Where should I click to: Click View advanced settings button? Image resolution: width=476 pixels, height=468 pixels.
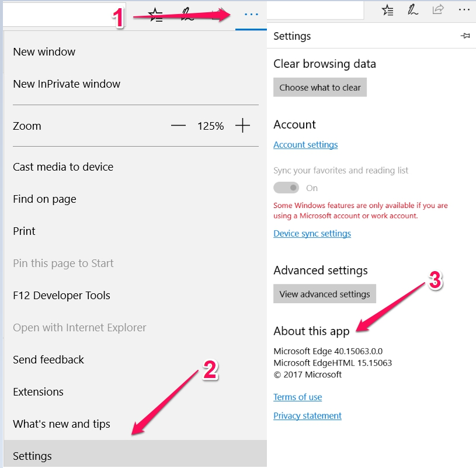coord(325,294)
